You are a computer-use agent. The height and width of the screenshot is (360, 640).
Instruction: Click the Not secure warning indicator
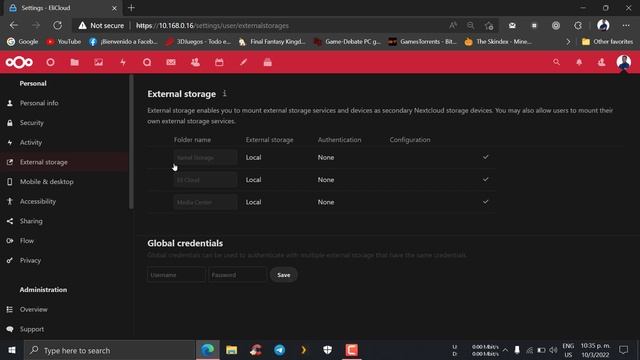point(101,25)
